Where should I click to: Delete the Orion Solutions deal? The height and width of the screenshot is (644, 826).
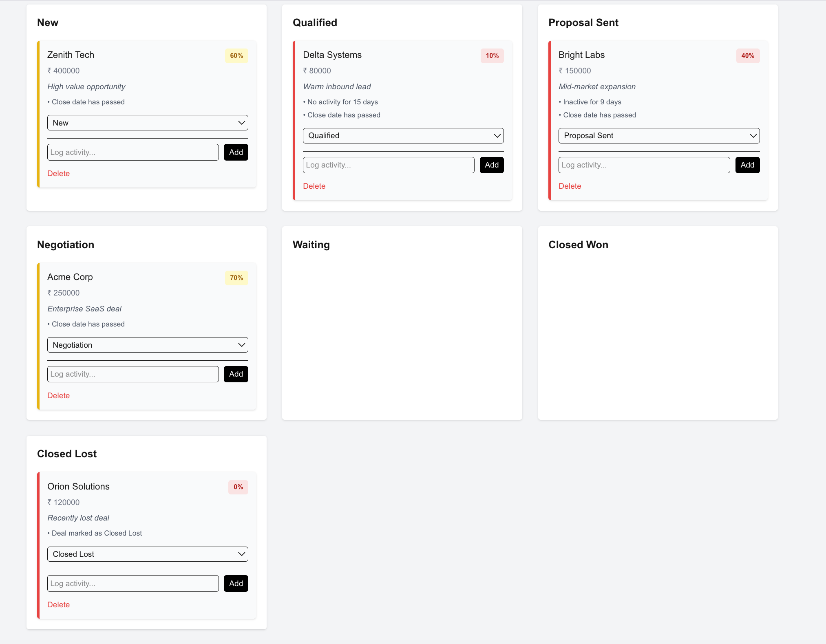click(58, 604)
